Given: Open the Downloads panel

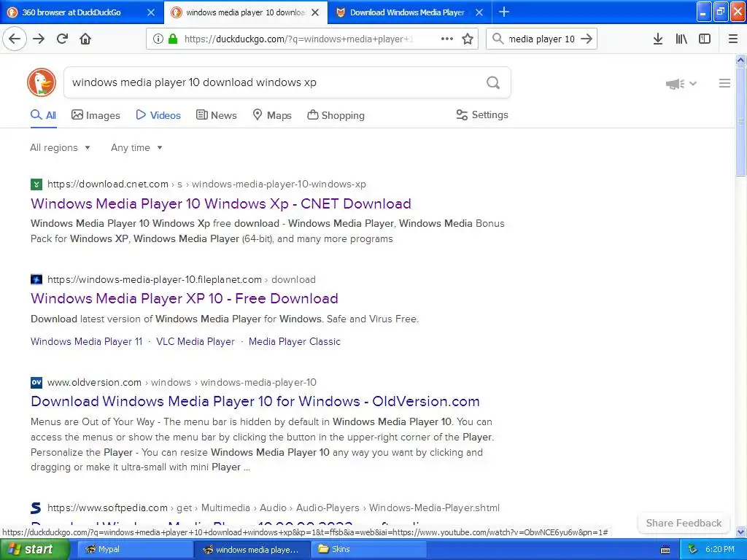Looking at the screenshot, I should pyautogui.click(x=658, y=39).
